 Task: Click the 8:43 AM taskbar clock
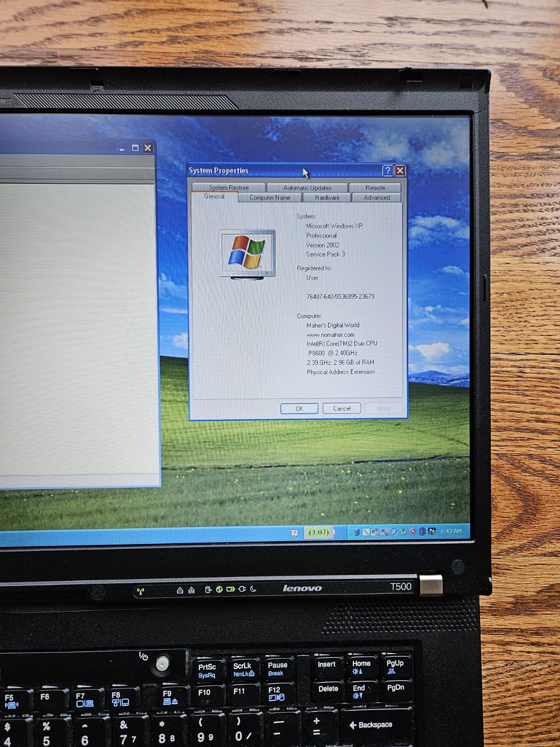451,531
